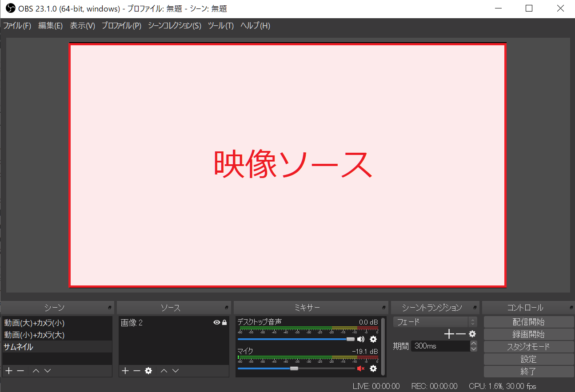Open source properties gear icon
575x392 pixels.
pos(148,371)
